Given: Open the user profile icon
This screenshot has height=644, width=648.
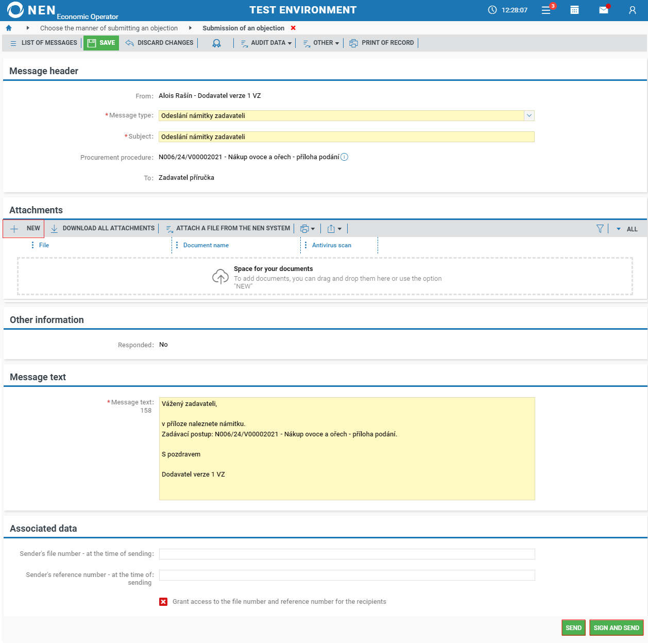Looking at the screenshot, I should coord(632,10).
